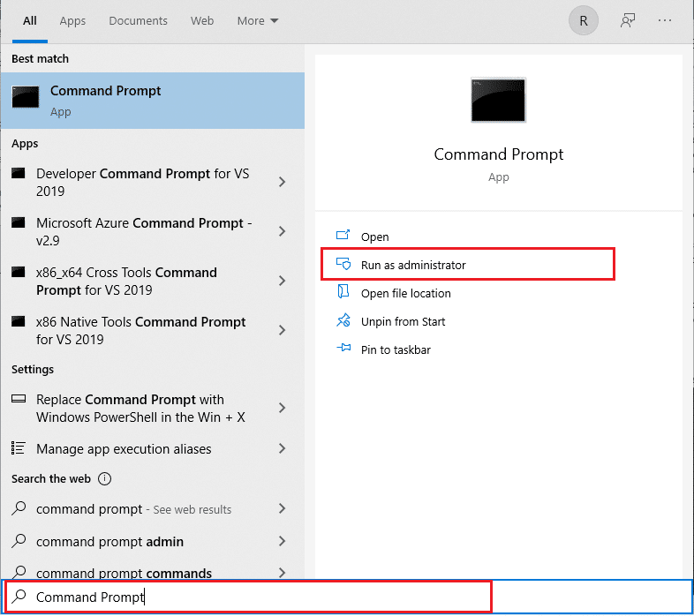Select the Web filter tab
Image resolution: width=694 pixels, height=616 pixels.
pos(202,21)
